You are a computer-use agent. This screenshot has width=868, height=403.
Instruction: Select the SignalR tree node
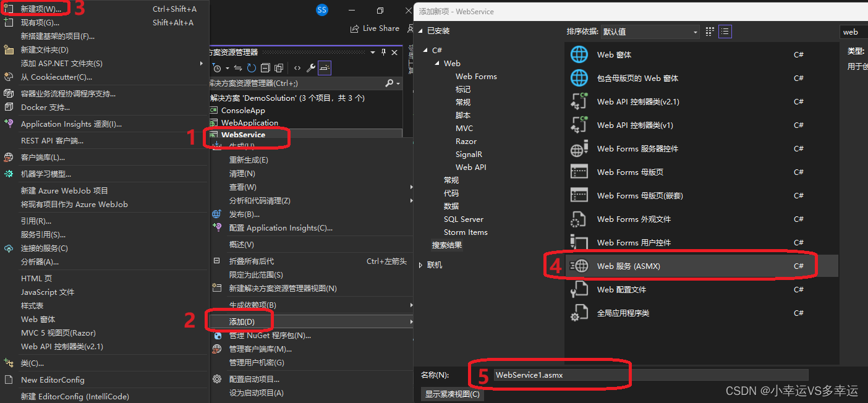pyautogui.click(x=469, y=154)
